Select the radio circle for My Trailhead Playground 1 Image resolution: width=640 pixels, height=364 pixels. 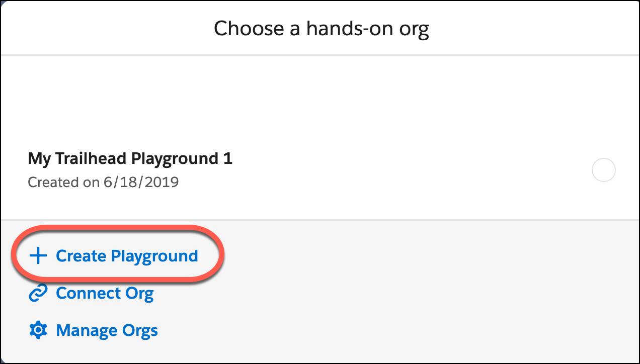[x=603, y=170]
